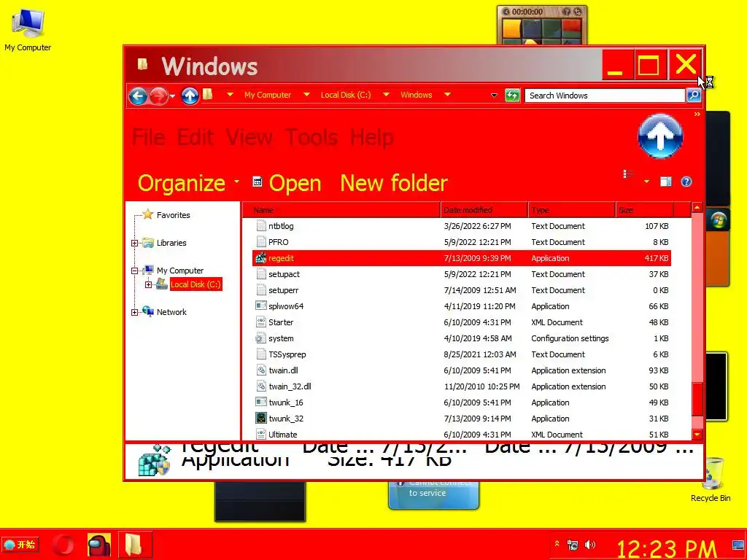The height and width of the screenshot is (560, 747).
Task: Open Opera from the taskbar
Action: (x=63, y=545)
